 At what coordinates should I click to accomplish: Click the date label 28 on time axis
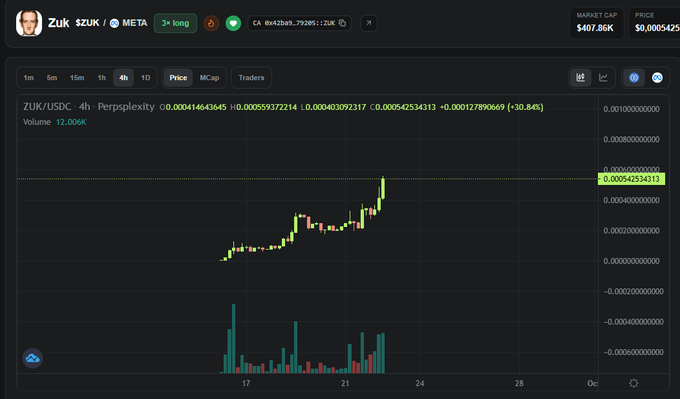519,383
